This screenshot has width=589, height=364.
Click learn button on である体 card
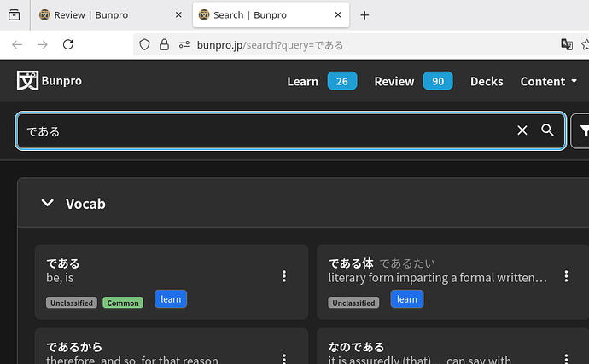tap(407, 299)
